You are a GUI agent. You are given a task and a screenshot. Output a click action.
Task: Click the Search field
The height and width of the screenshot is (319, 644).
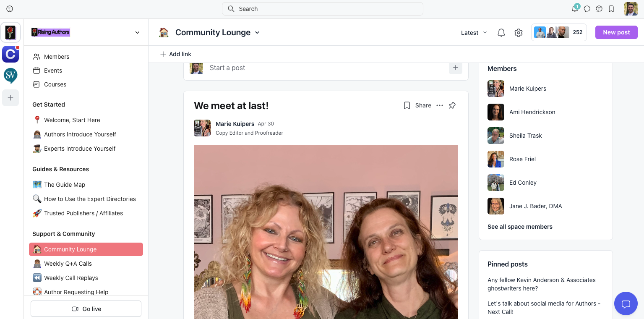pos(322,9)
